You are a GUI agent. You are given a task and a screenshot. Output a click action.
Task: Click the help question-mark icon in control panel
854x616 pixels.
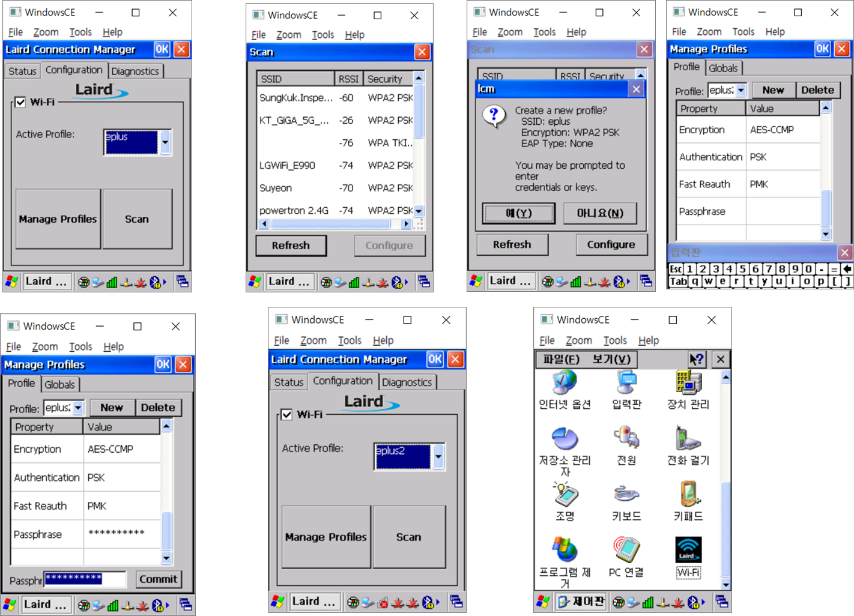[x=697, y=359]
